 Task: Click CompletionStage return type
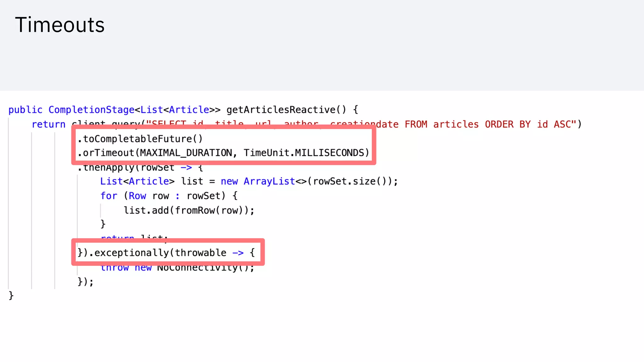tap(91, 110)
